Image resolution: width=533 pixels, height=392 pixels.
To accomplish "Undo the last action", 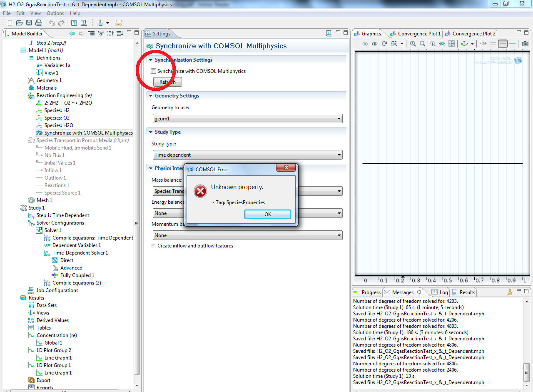I will pyautogui.click(x=52, y=23).
